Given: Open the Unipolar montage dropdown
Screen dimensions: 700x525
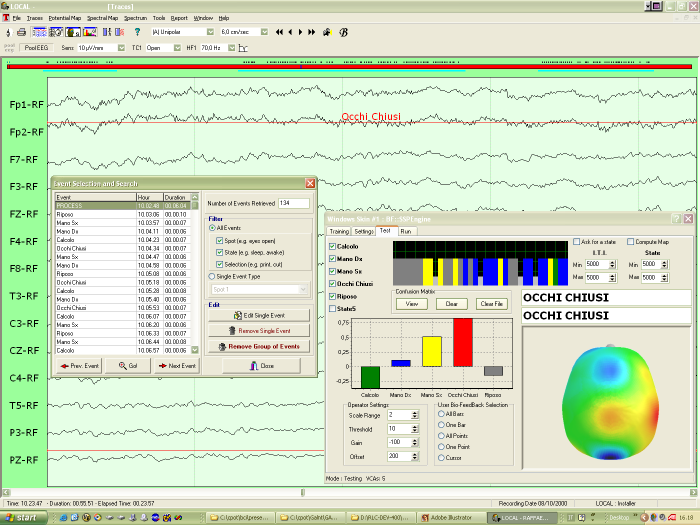Looking at the screenshot, I should pos(209,32).
